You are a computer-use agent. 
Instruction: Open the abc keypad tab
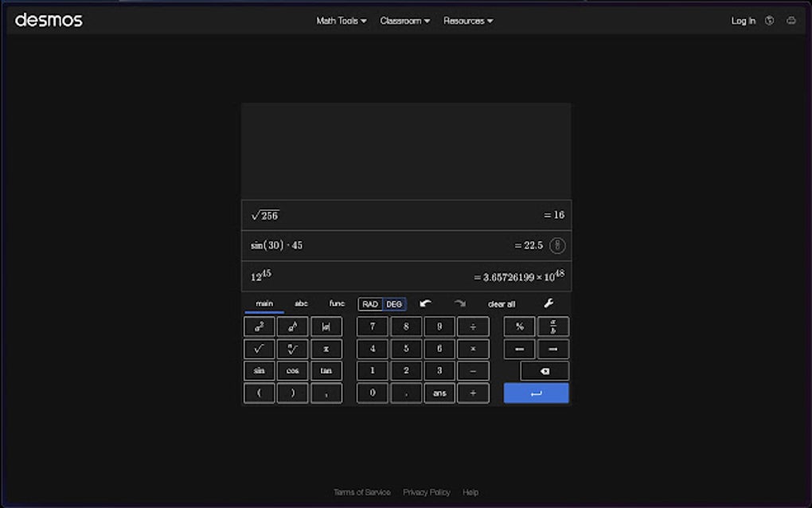point(301,303)
